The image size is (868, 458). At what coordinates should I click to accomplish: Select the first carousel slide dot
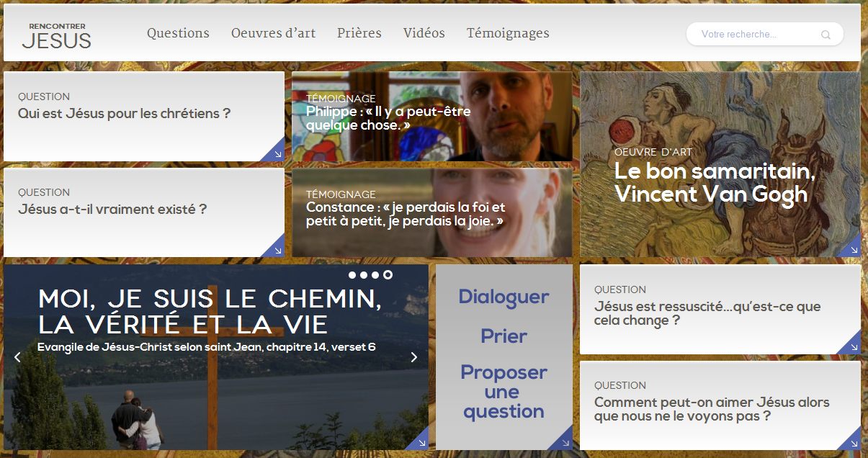pos(352,275)
